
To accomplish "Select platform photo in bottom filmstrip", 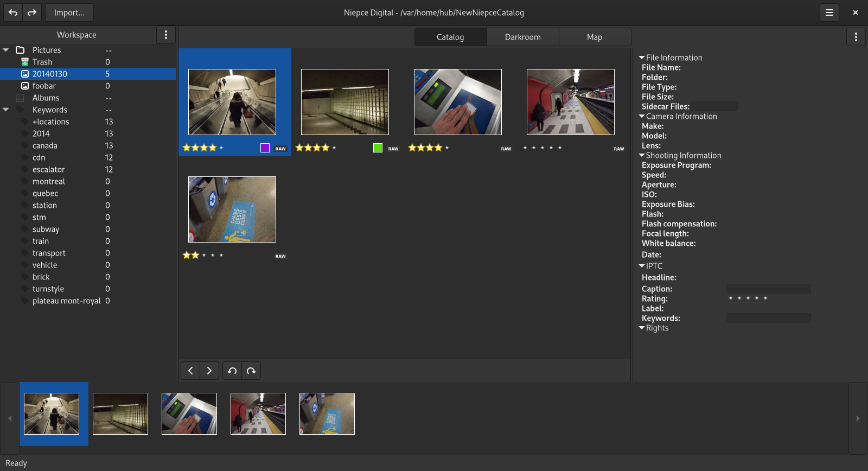I will [258, 414].
